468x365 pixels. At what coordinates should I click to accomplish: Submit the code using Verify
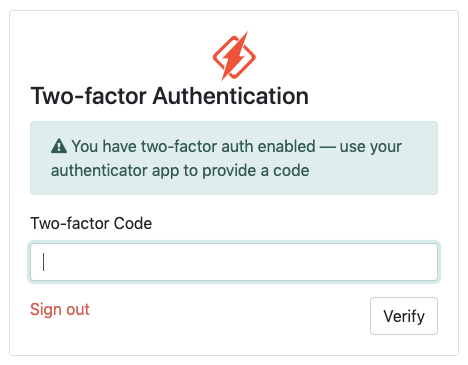click(x=404, y=316)
